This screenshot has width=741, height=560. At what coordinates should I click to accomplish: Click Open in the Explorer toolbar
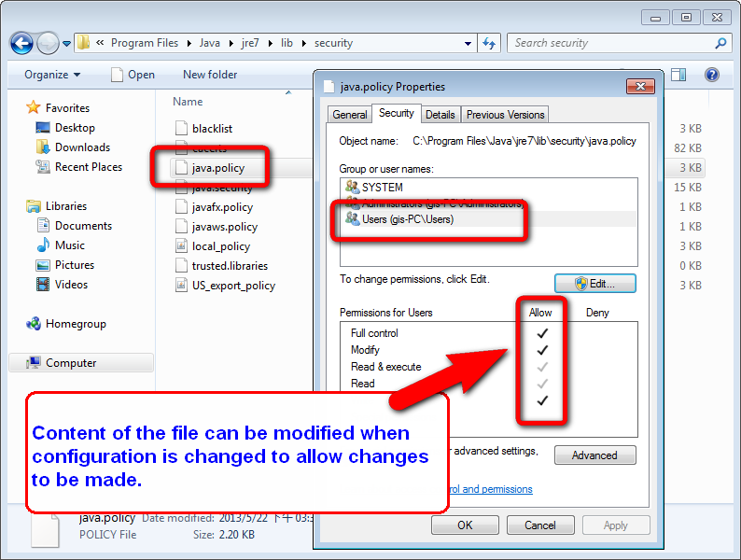(x=133, y=75)
